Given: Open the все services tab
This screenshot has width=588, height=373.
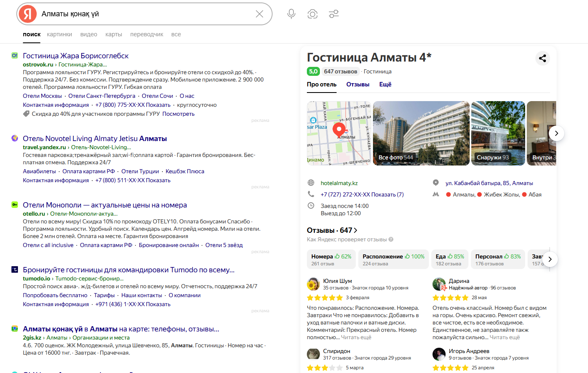Looking at the screenshot, I should coord(176,34).
